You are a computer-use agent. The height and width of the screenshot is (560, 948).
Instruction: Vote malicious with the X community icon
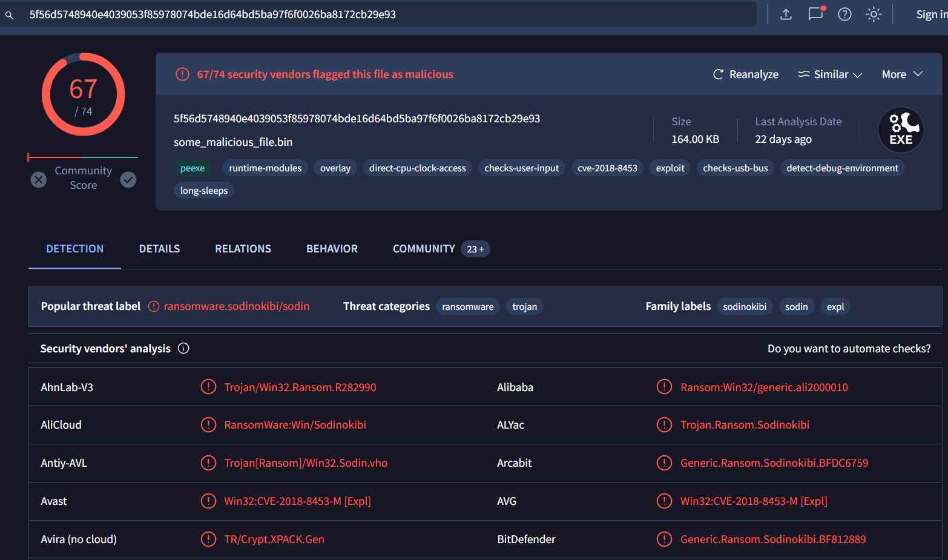[x=39, y=180]
